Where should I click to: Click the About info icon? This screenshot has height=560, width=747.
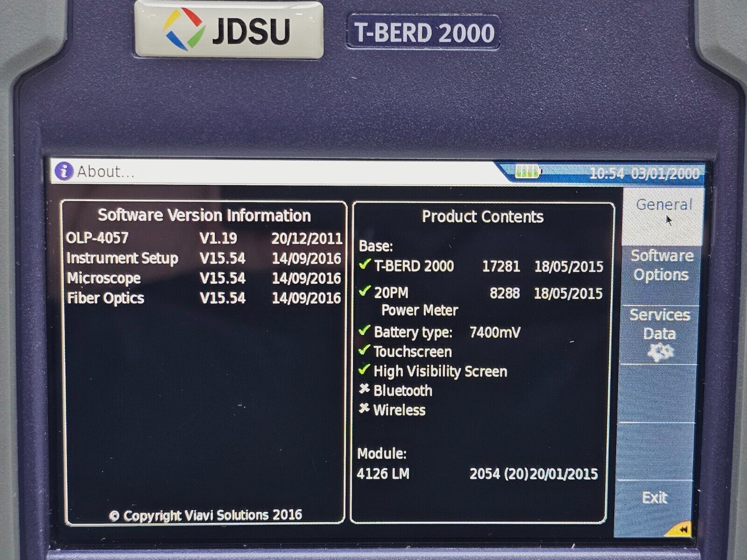pos(64,171)
